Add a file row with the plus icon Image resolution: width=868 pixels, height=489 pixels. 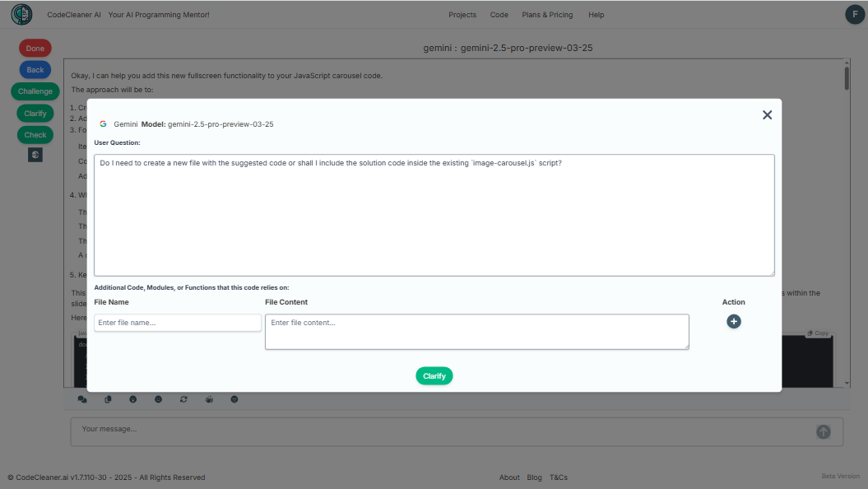point(734,322)
